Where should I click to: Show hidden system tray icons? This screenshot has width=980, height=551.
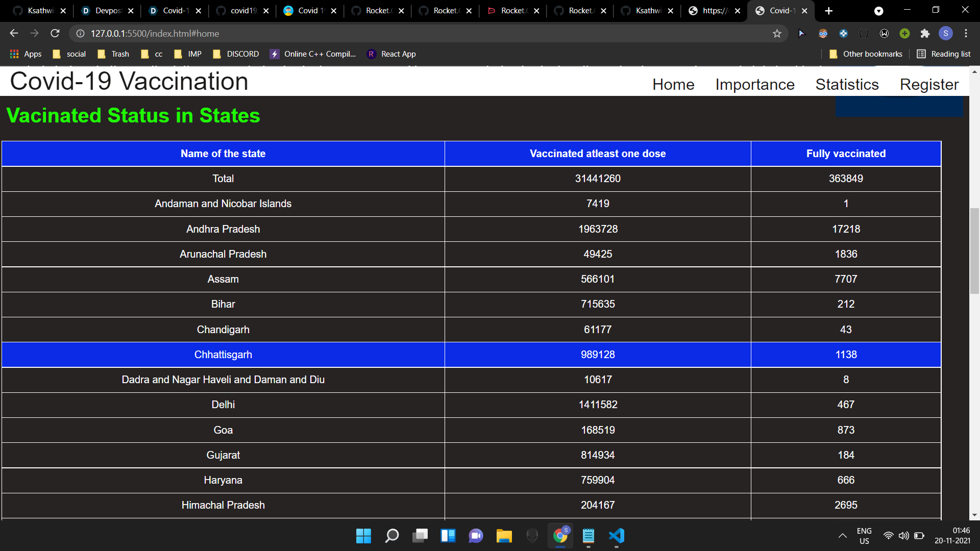click(842, 536)
